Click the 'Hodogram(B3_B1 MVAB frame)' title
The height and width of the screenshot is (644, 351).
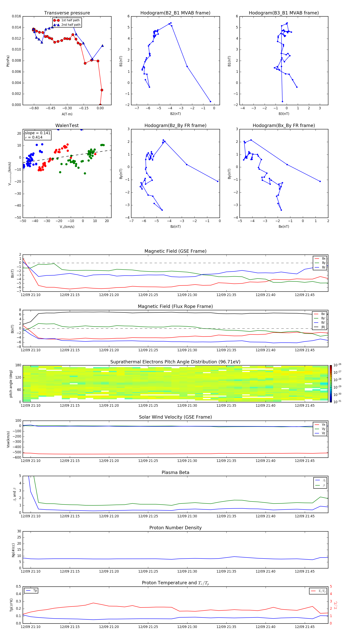click(284, 13)
